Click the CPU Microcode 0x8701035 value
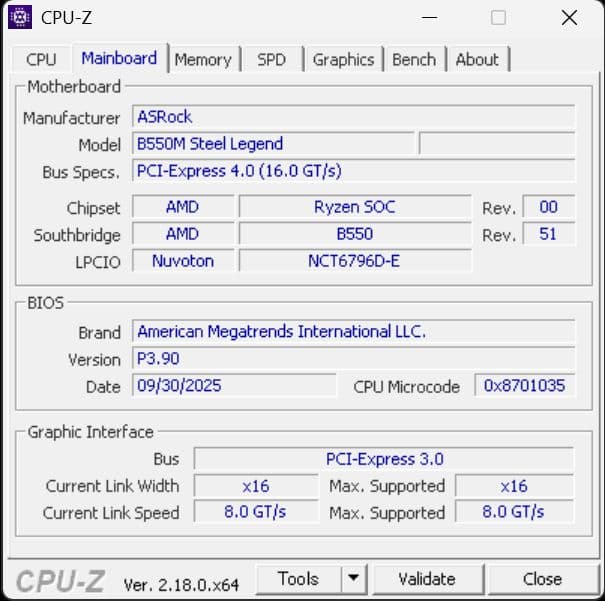Viewport: 605px width, 601px height. 525,385
